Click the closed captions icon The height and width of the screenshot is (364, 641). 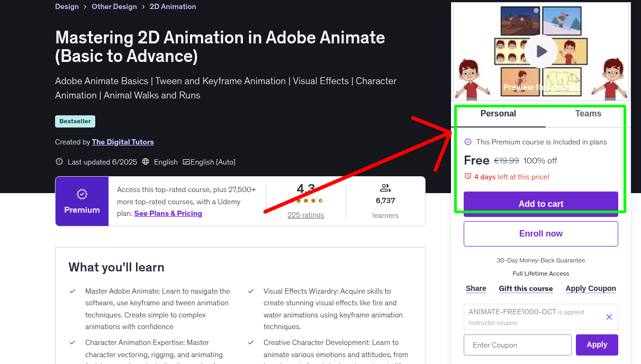tap(186, 162)
